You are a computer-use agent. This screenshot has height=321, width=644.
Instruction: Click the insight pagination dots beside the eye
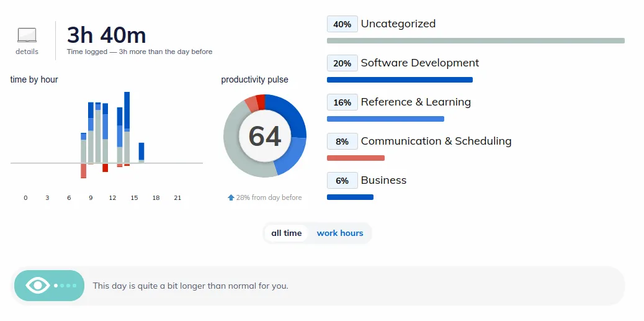(x=65, y=286)
